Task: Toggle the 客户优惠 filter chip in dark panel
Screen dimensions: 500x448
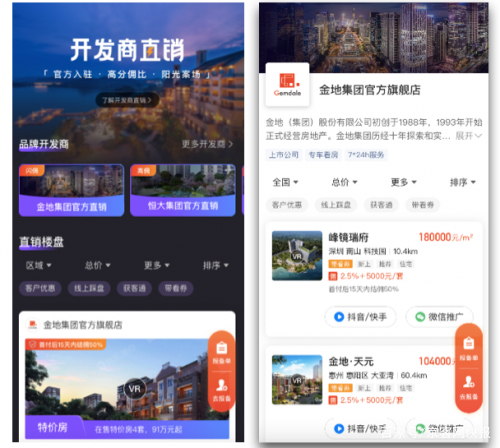Action: (x=40, y=288)
